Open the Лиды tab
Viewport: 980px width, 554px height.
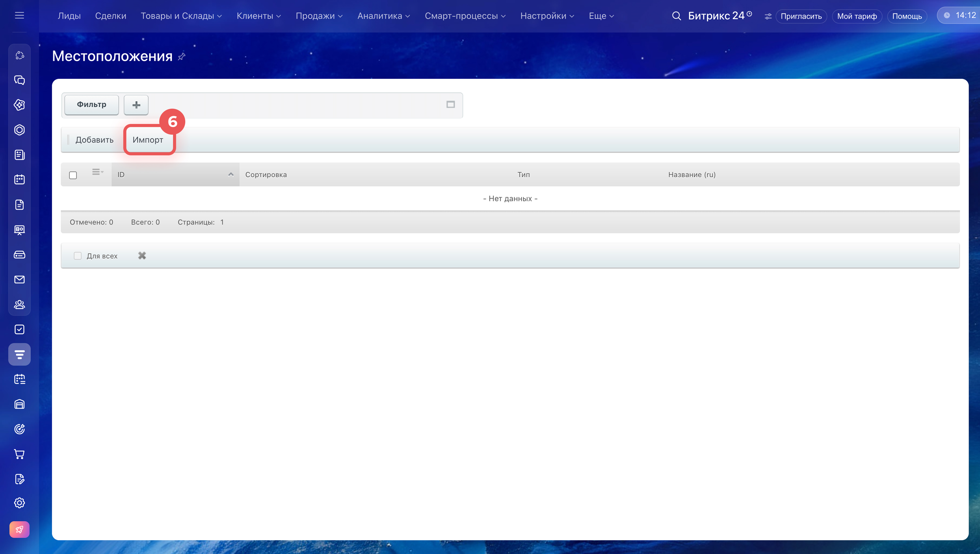tap(69, 16)
